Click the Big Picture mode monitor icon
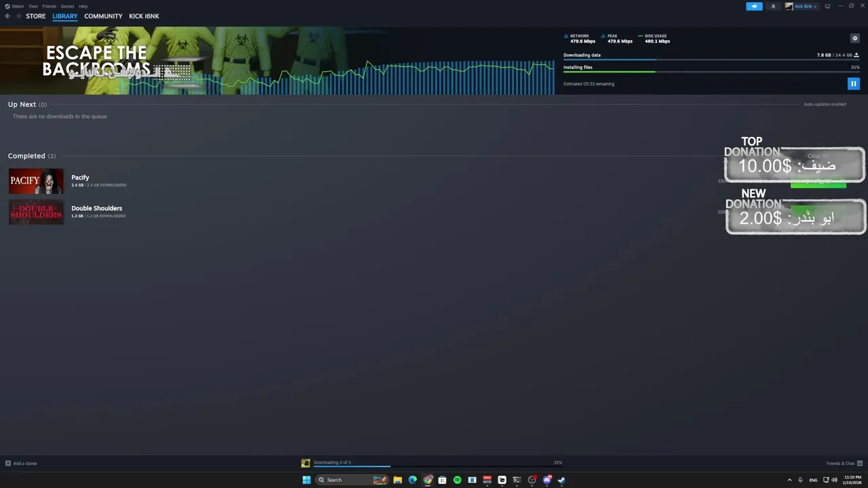 pos(827,6)
